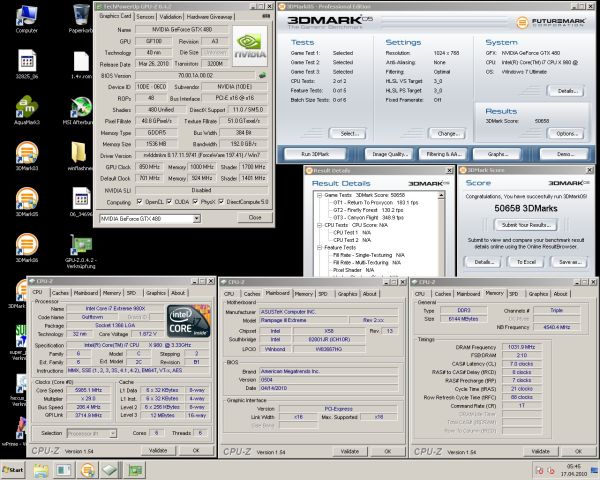
Task: Click To Excel in 3DMark Score window
Action: [x=527, y=262]
